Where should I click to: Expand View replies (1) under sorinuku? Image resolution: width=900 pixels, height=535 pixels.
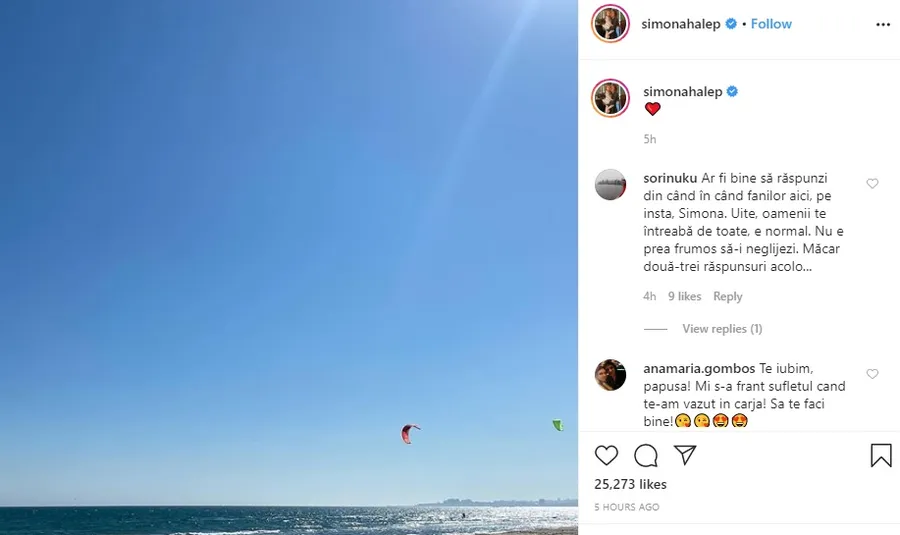pyautogui.click(x=722, y=329)
